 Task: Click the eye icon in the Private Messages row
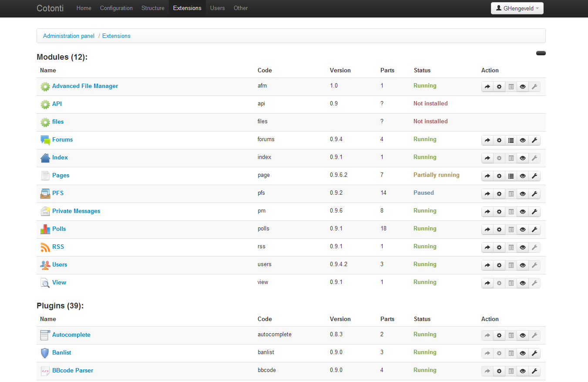[523, 212]
